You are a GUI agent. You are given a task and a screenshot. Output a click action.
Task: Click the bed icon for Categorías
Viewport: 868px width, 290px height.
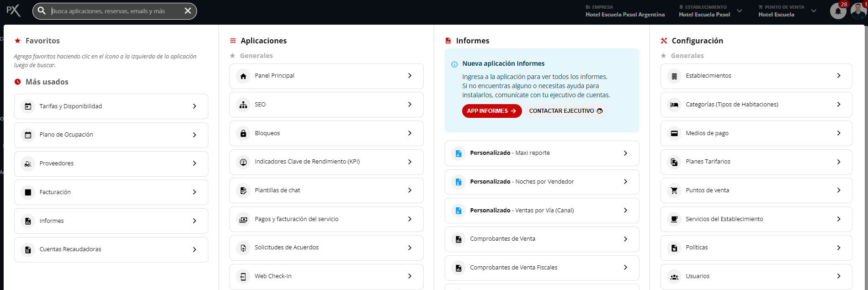point(674,105)
